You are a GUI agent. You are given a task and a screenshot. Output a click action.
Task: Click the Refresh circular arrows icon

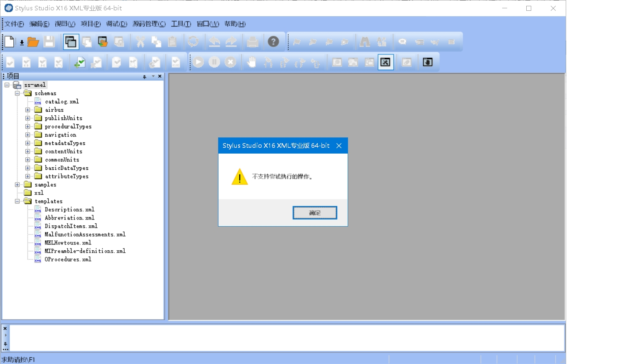[x=193, y=42]
